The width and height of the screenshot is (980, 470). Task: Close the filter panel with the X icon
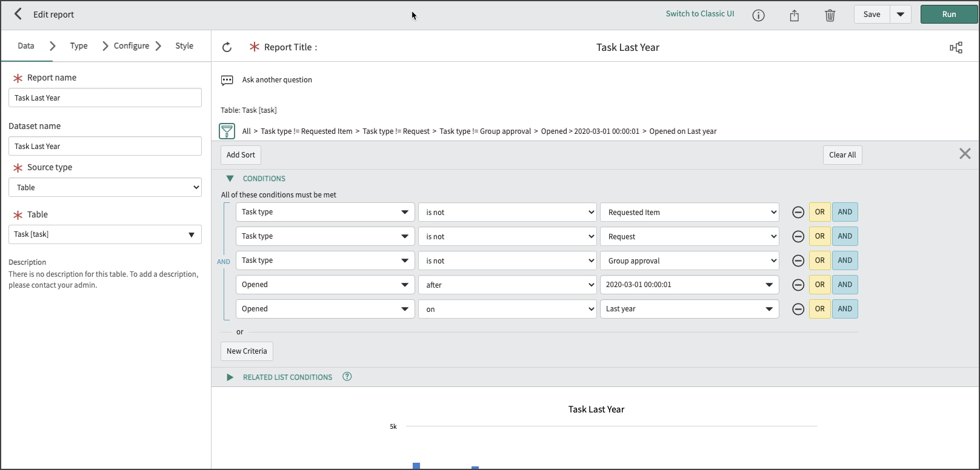pyautogui.click(x=965, y=154)
